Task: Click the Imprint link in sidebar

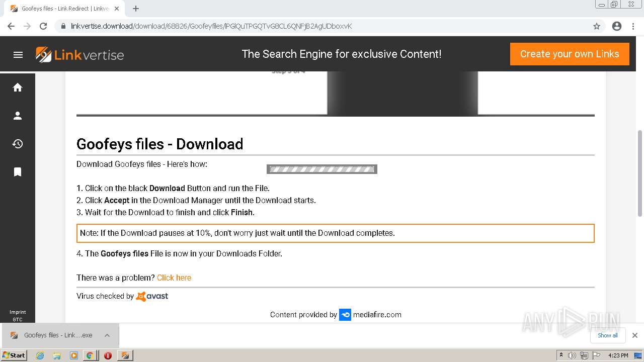Action: [x=18, y=312]
